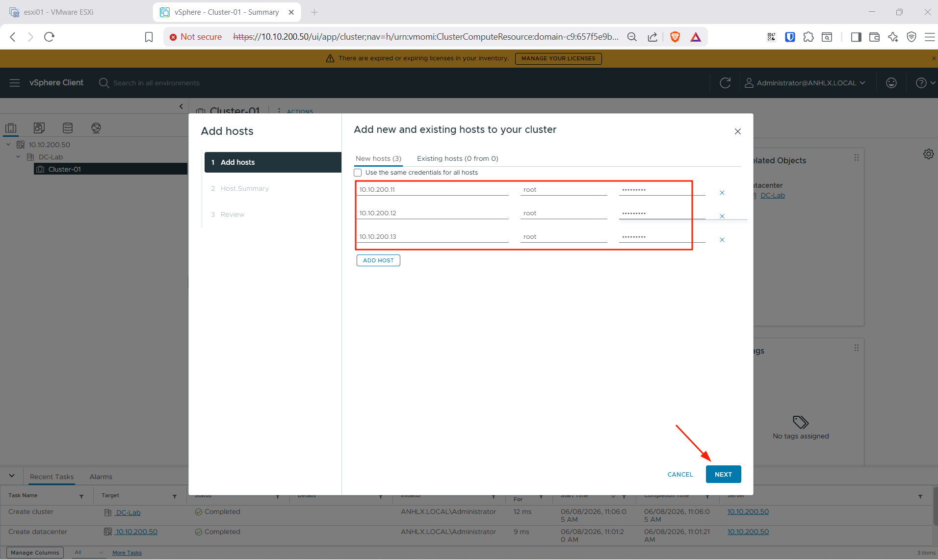Remove host row 10.10.200.12

[x=722, y=216]
